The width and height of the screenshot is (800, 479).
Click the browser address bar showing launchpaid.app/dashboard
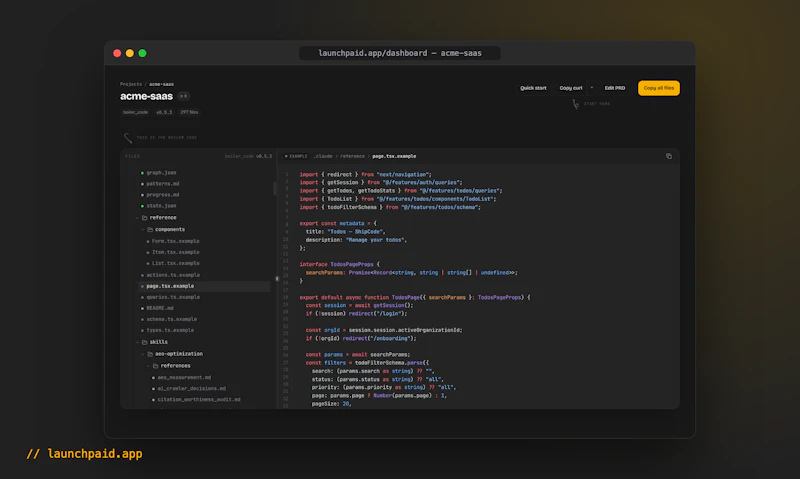399,53
